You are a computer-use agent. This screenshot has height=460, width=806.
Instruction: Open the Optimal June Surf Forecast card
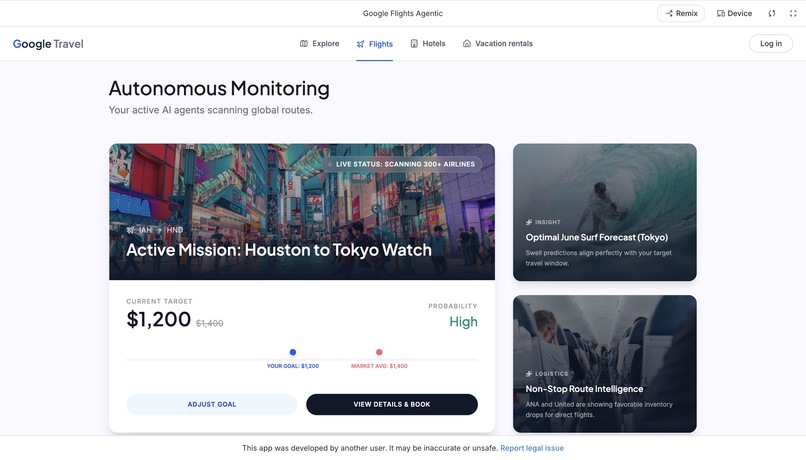pos(604,212)
